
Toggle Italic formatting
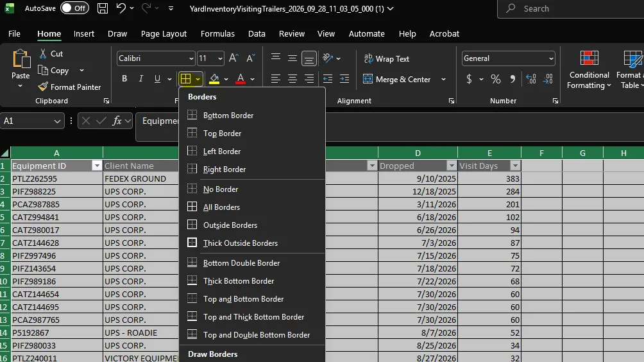pos(141,78)
